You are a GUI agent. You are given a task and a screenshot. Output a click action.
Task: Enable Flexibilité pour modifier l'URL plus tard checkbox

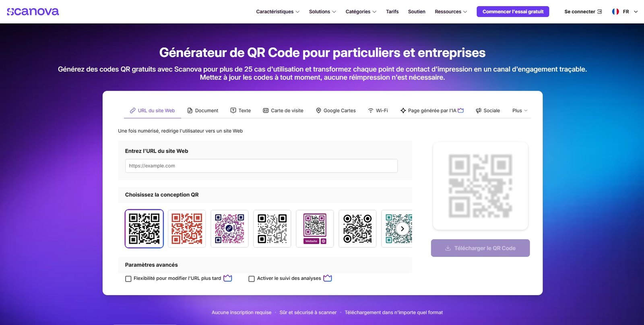coord(128,279)
